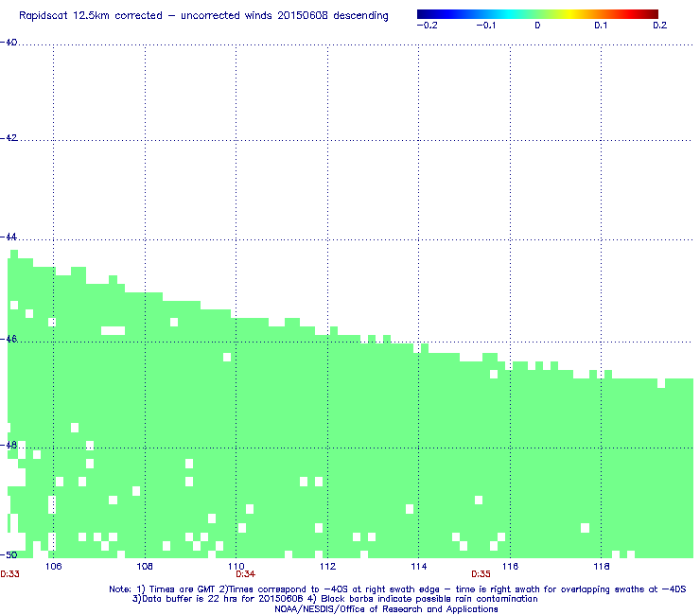700x615 pixels.
Task: Click the -40 latitude axis label
Action: click(9, 43)
